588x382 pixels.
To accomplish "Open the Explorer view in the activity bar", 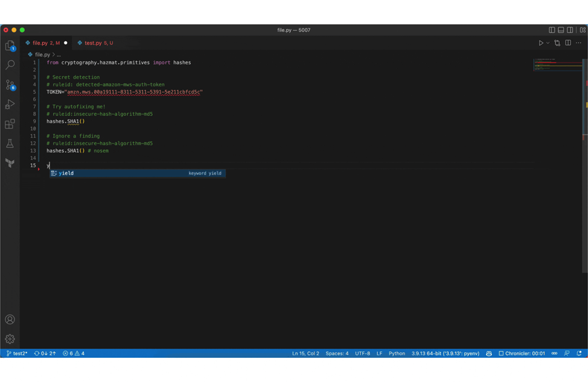I will pos(10,46).
